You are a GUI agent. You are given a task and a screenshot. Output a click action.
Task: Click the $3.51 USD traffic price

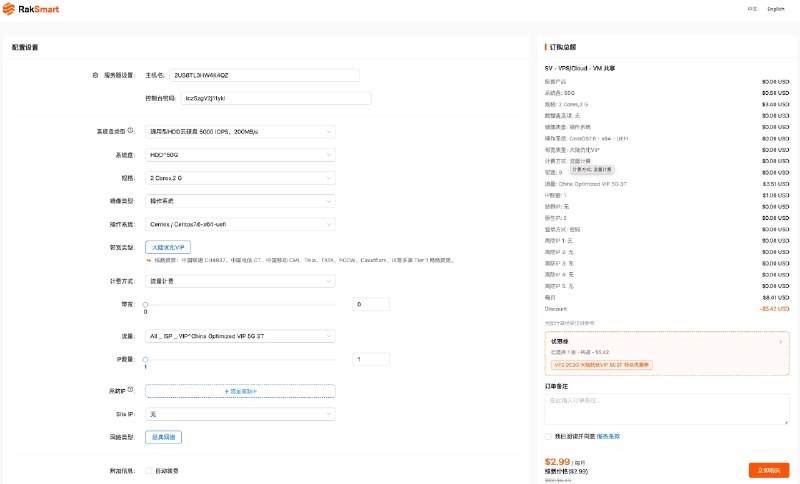pyautogui.click(x=776, y=184)
